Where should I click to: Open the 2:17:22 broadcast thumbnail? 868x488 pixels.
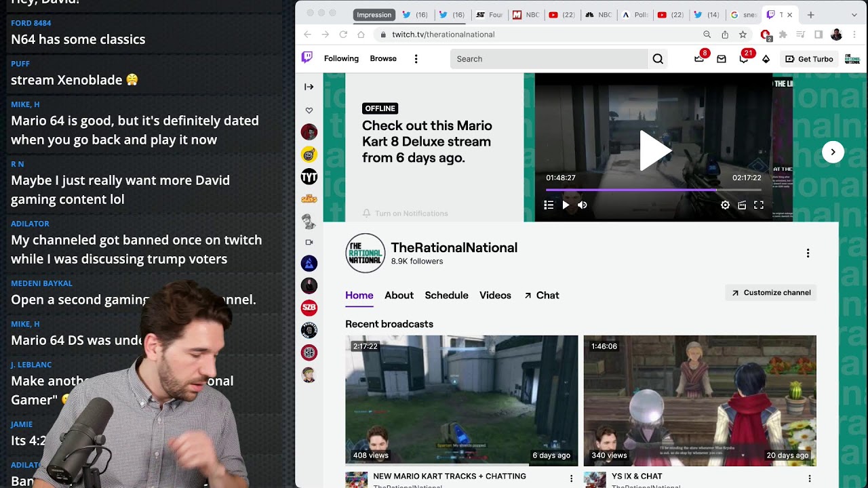click(462, 401)
